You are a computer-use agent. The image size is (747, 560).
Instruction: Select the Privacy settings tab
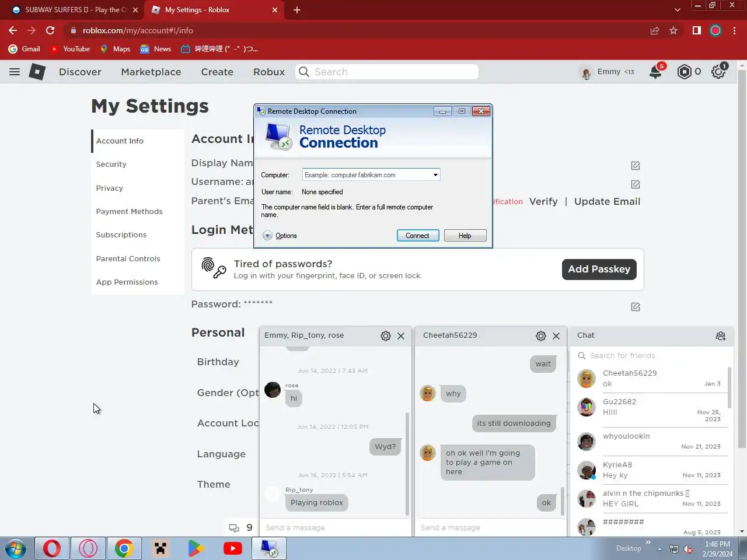click(x=138, y=188)
